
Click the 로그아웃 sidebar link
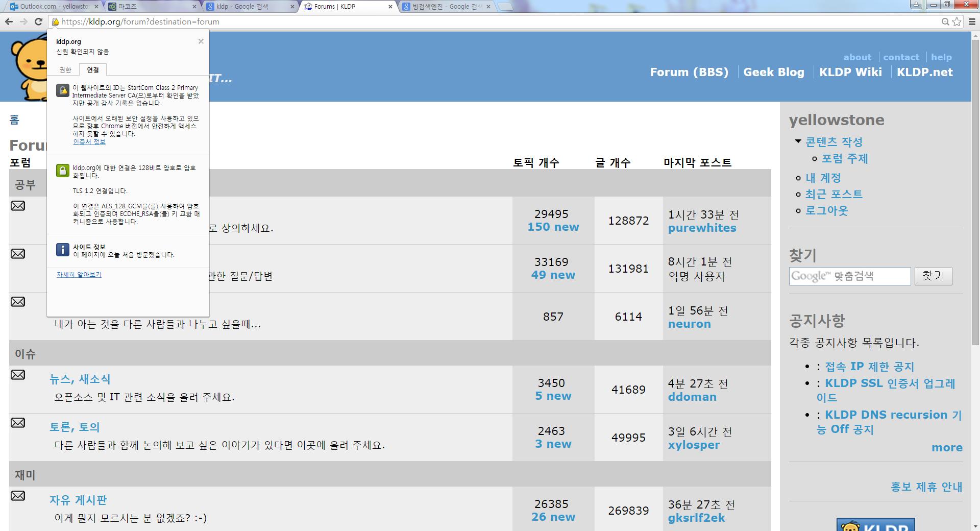coord(826,210)
